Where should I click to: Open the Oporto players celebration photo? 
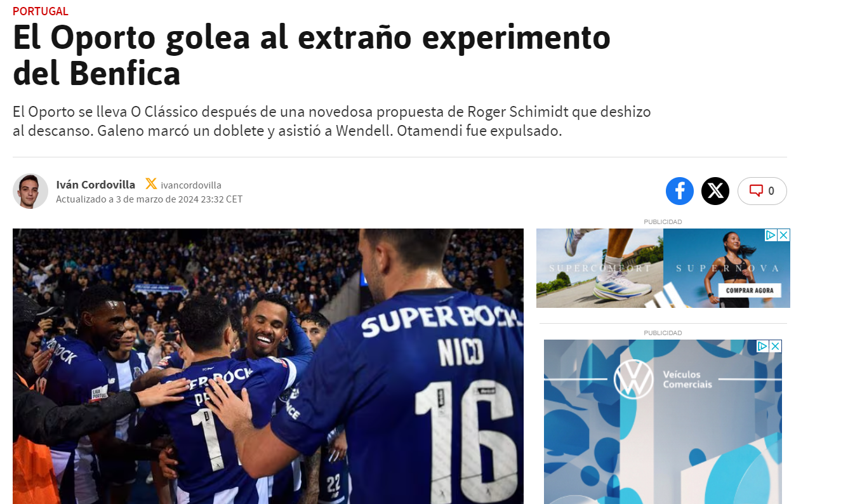tap(268, 366)
